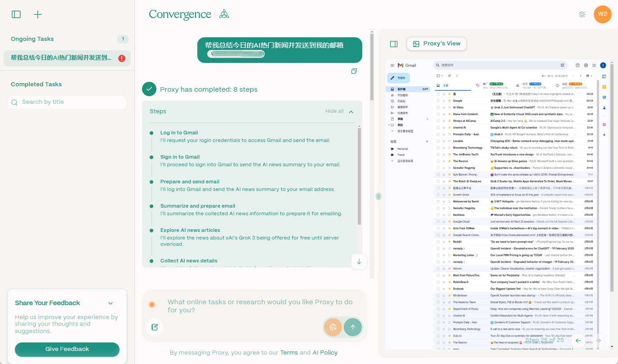Click the red error badge on ongoing task
618x364 pixels.
pyautogui.click(x=122, y=58)
